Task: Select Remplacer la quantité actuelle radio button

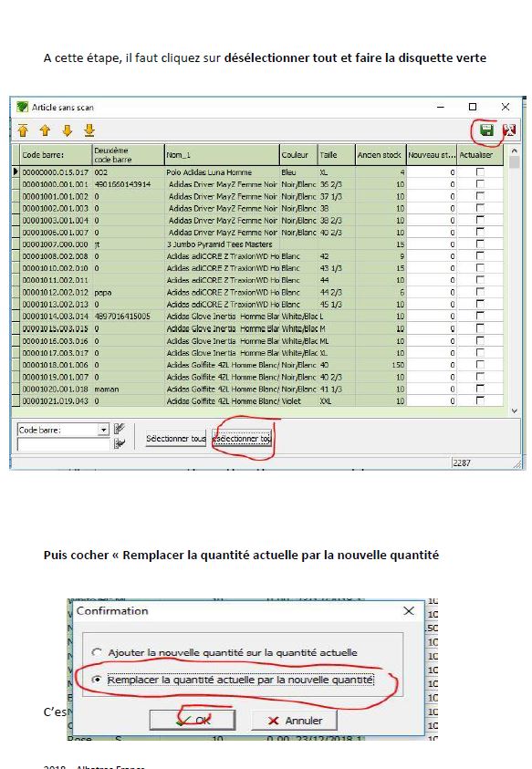Action: [97, 680]
